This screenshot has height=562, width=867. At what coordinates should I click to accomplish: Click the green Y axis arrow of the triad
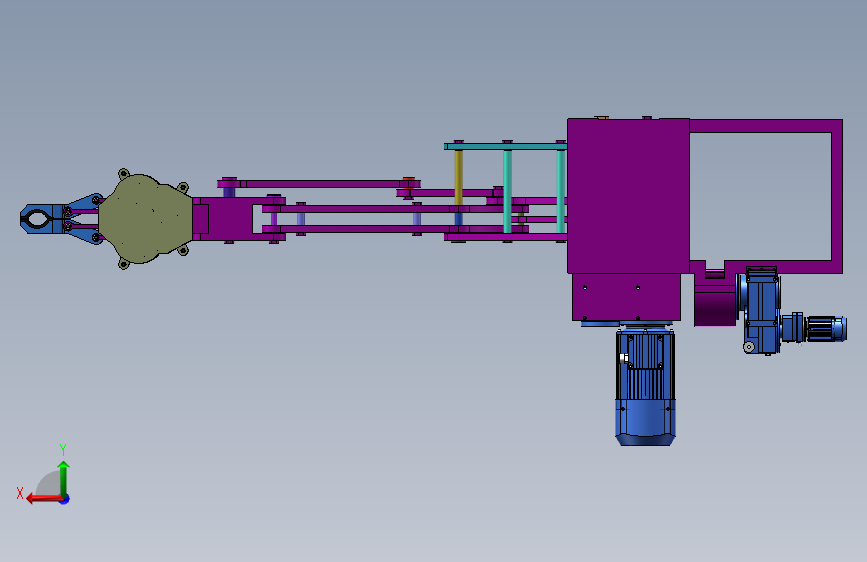[x=64, y=478]
